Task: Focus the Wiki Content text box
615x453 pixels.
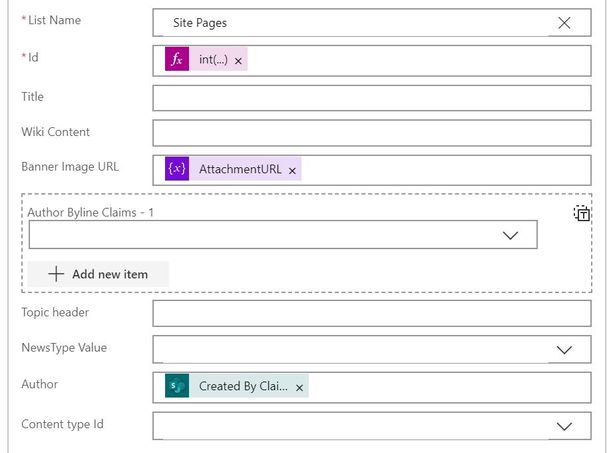Action: point(371,133)
